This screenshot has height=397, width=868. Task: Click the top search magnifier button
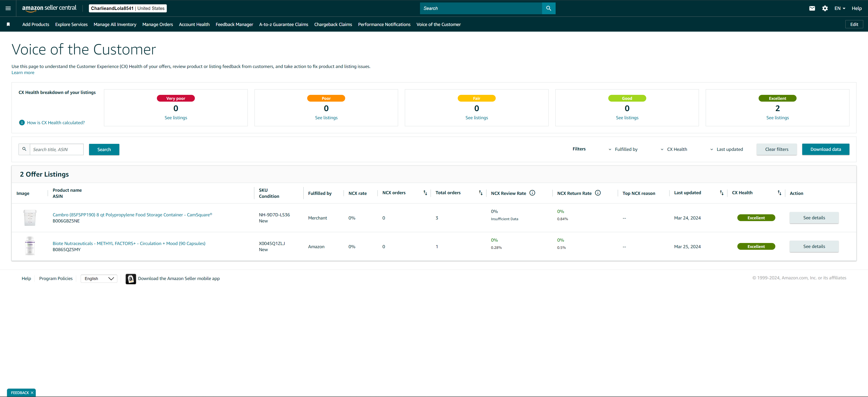pyautogui.click(x=549, y=8)
